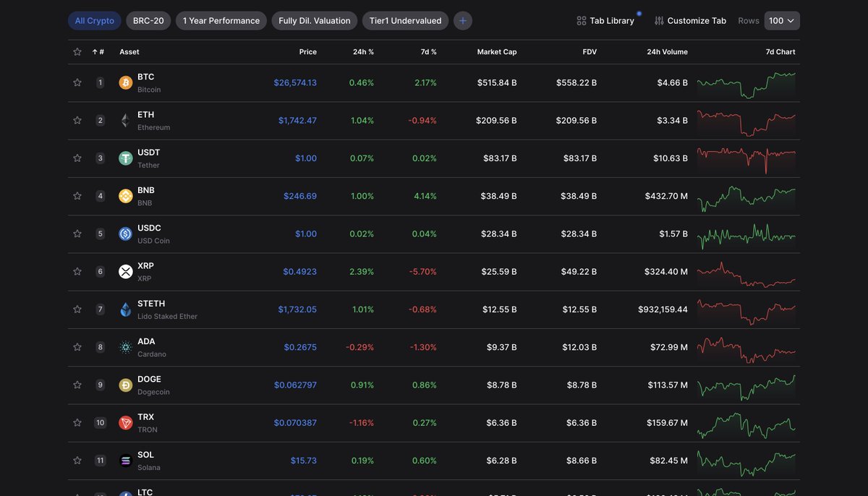Open the 1 Year Performance tab
The image size is (868, 496).
coord(221,21)
